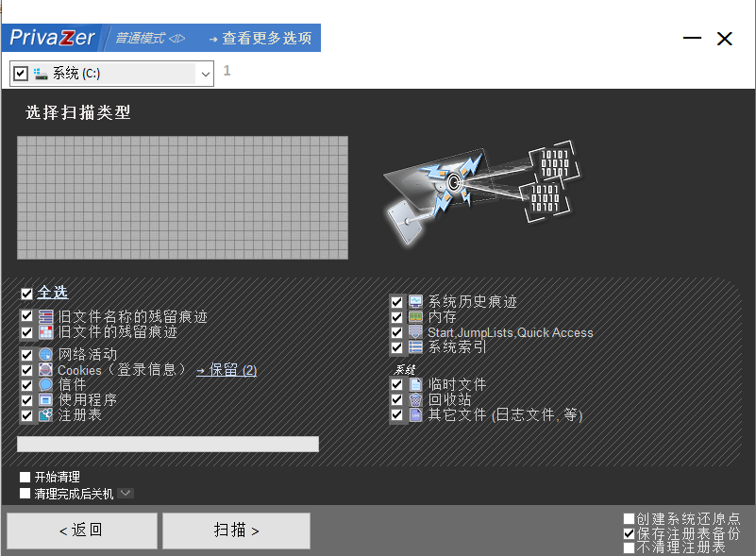This screenshot has height=556, width=756.
Task: Check the 不清理注册表 option
Action: pyautogui.click(x=629, y=548)
